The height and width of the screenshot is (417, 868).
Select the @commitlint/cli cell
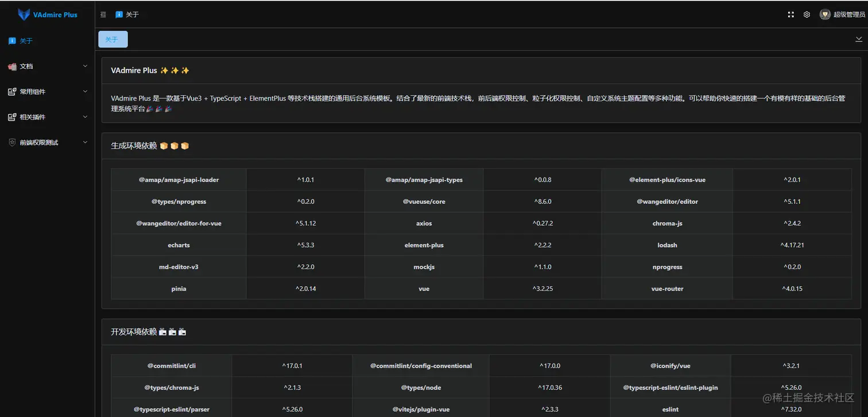point(172,366)
